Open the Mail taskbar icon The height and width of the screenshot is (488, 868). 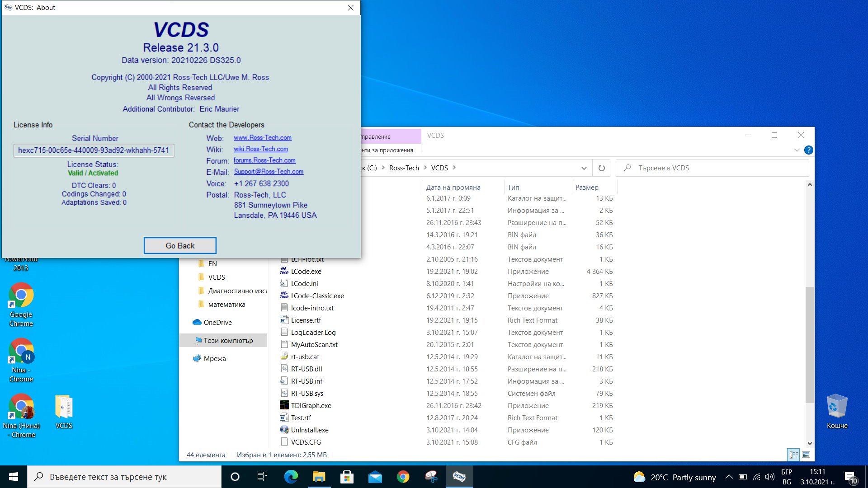coord(375,477)
